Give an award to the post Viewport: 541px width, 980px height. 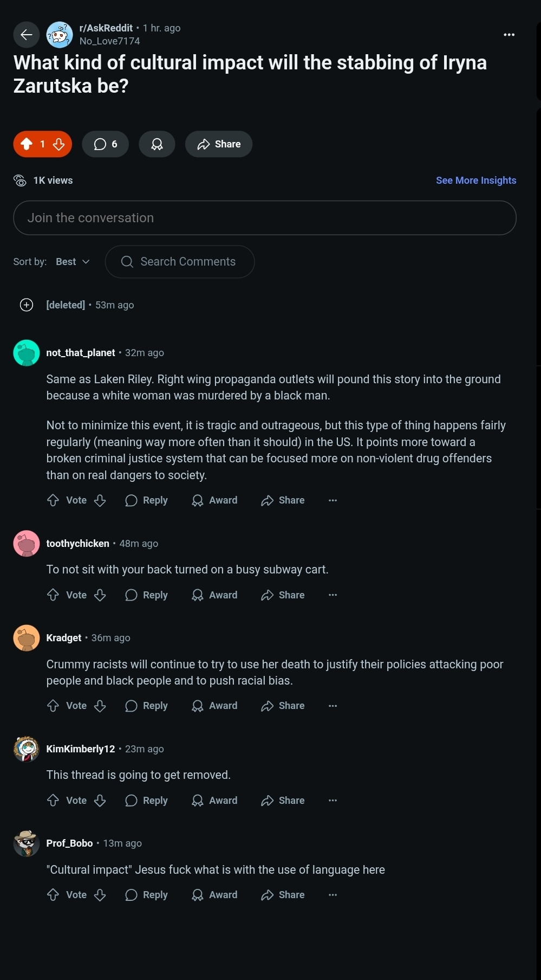pos(157,144)
